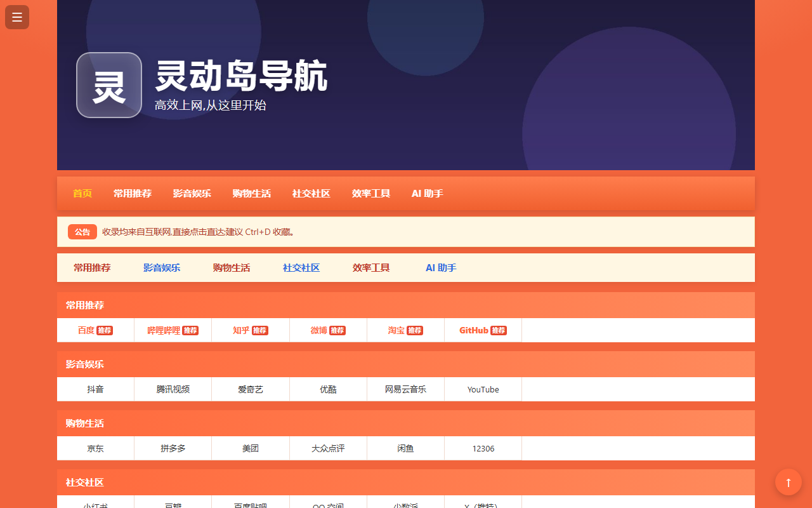812x508 pixels.
Task: Jump to 效率工具 in the cream category bar
Action: 371,268
